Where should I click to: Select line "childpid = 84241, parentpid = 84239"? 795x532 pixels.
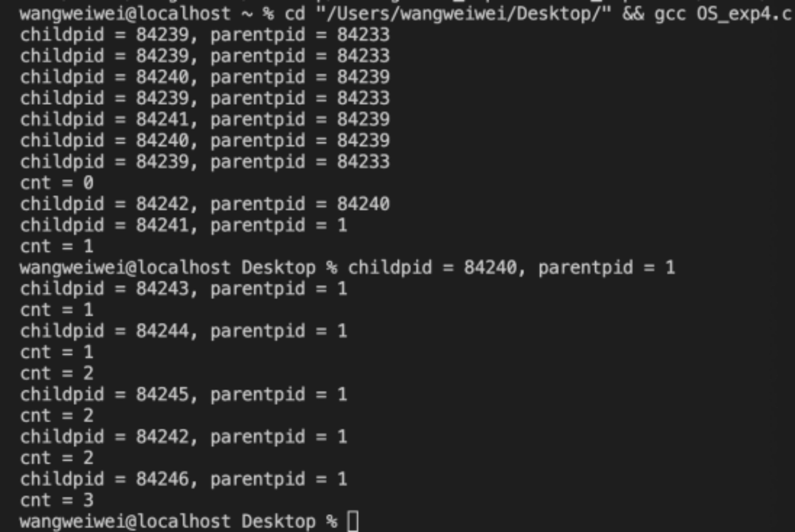point(204,120)
